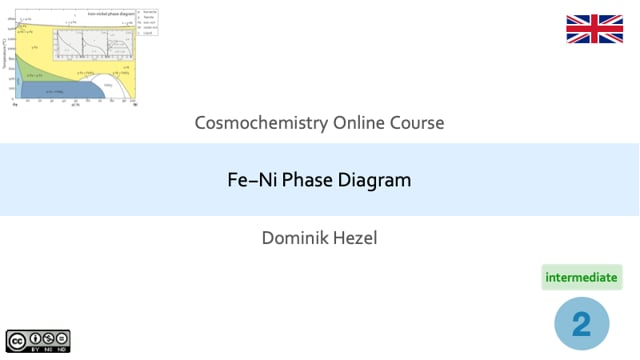Image resolution: width=640 pixels, height=360 pixels.
Task: Click the British Union Jack flag icon
Action: pos(594,29)
